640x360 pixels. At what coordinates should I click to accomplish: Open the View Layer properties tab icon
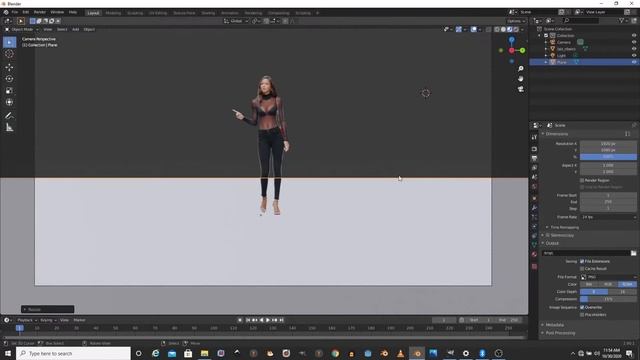pyautogui.click(x=534, y=168)
